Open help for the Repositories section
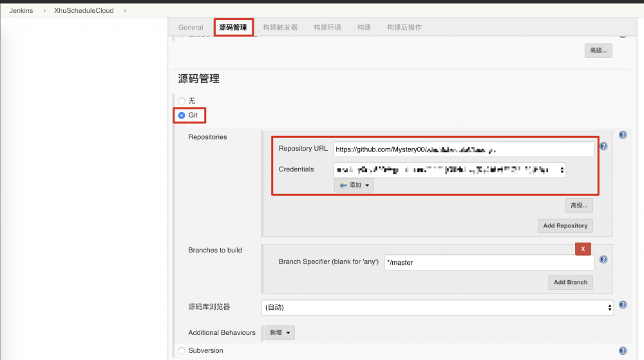This screenshot has height=360, width=644. point(623,135)
